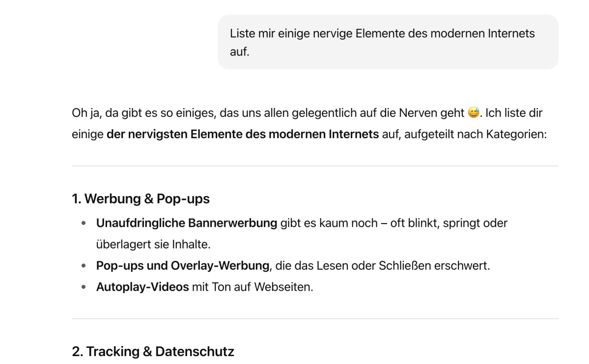Click the divider above Tracking heading
Screen dimensions: 589x364
(315, 318)
